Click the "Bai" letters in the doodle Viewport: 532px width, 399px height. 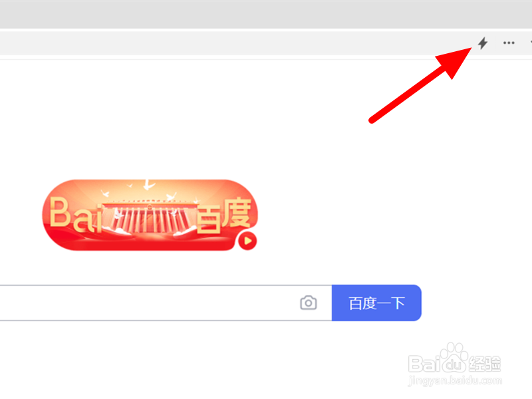75,215
